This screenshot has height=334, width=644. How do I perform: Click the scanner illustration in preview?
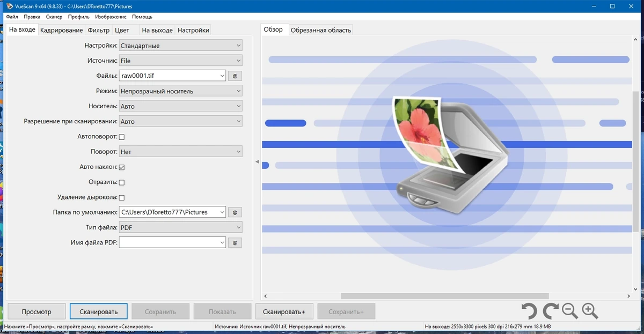click(449, 154)
